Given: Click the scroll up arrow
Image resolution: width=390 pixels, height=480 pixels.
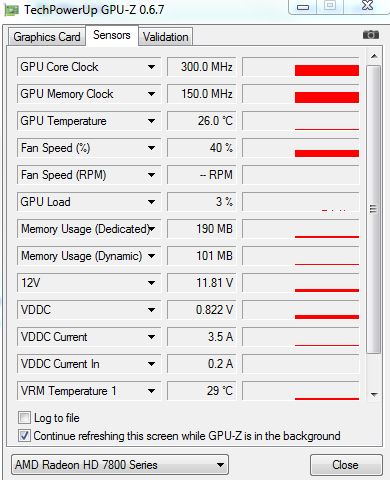Looking at the screenshot, I should 374,56.
